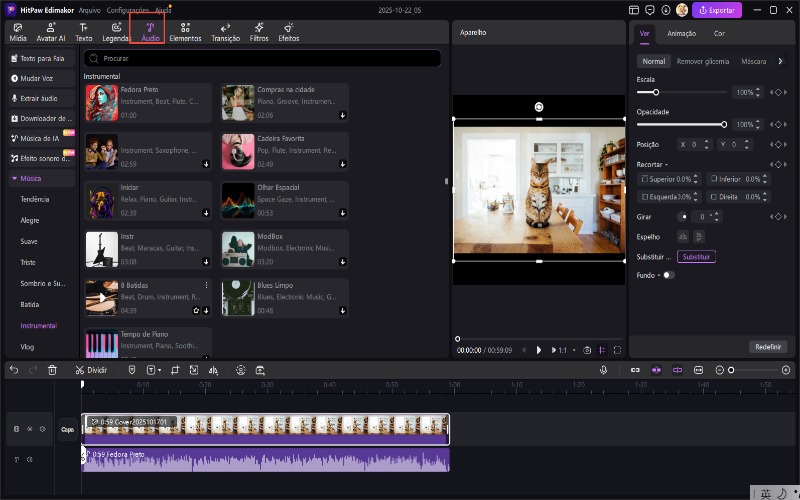This screenshot has height=500, width=800.
Task: Click the rotate handle above preview
Action: pyautogui.click(x=539, y=107)
